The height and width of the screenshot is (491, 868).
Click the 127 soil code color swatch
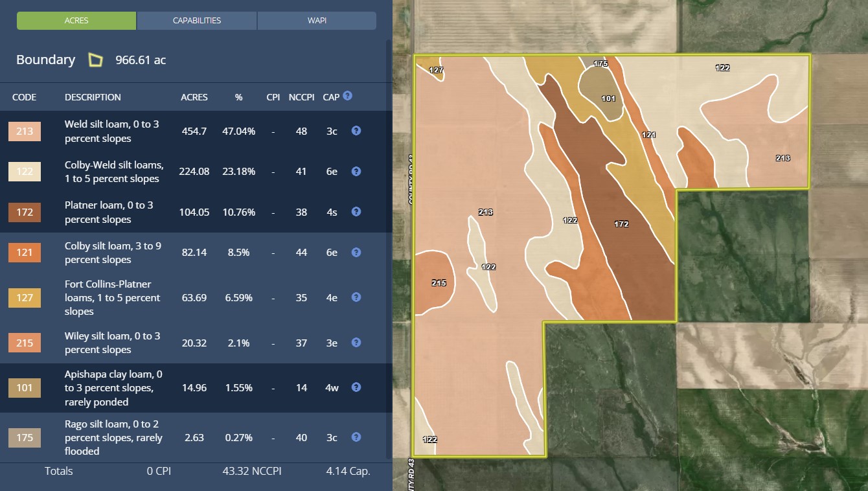(25, 298)
